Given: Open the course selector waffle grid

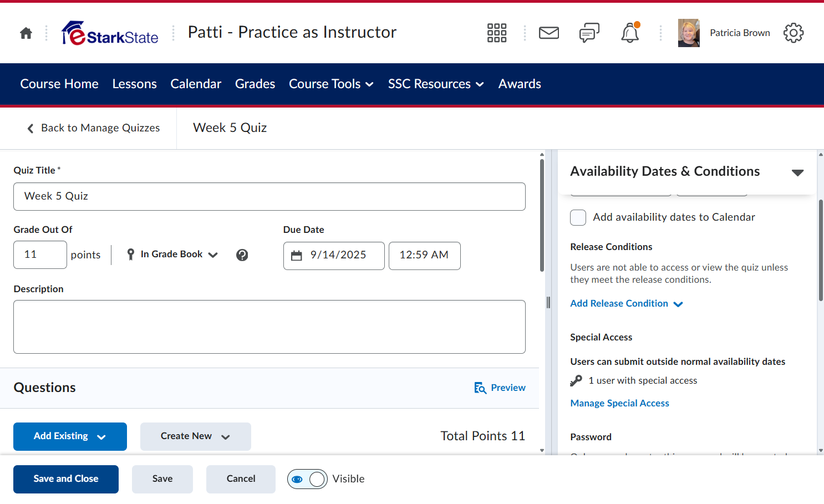Looking at the screenshot, I should pyautogui.click(x=497, y=33).
